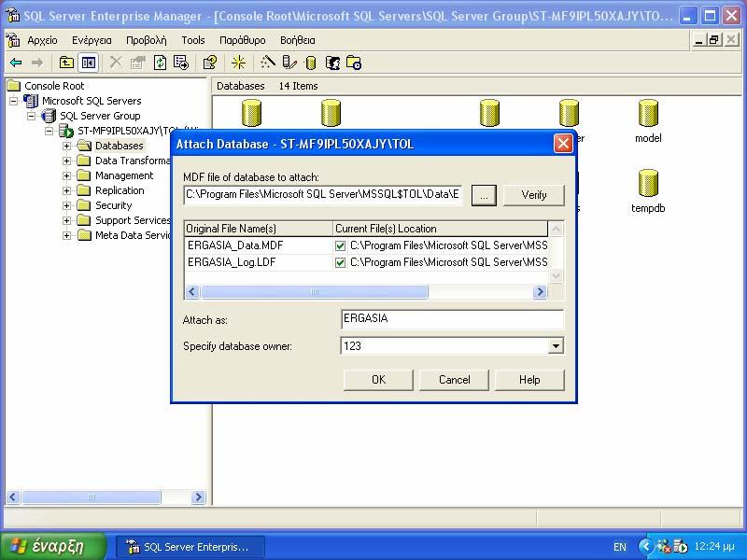The width and height of the screenshot is (747, 560).
Task: Click the Management folder icon in tree
Action: point(84,175)
